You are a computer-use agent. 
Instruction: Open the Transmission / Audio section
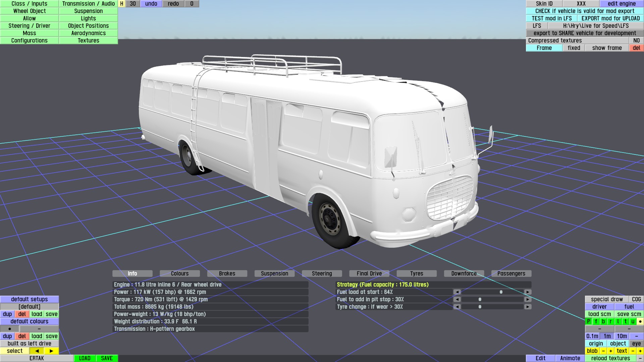(89, 4)
